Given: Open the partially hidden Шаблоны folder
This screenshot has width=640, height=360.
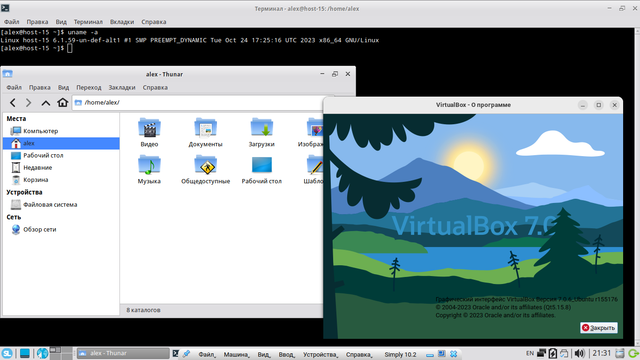Looking at the screenshot, I should [313, 169].
